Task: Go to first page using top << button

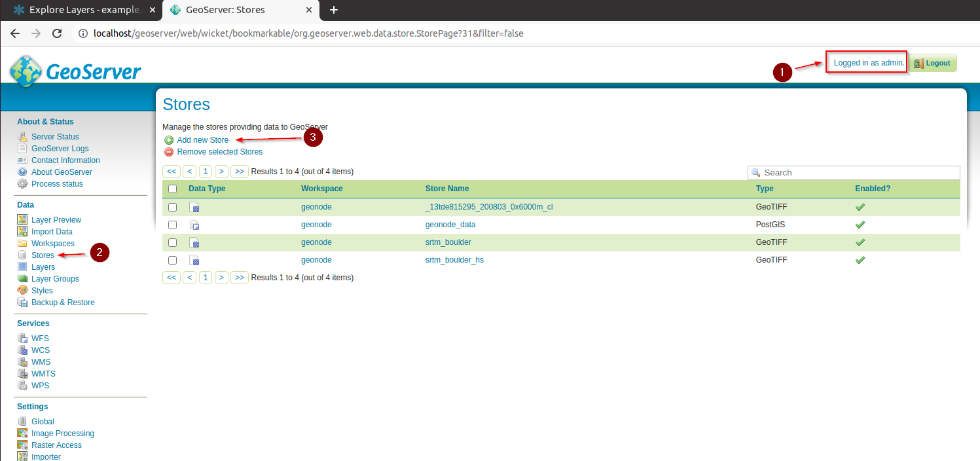Action: [x=172, y=172]
